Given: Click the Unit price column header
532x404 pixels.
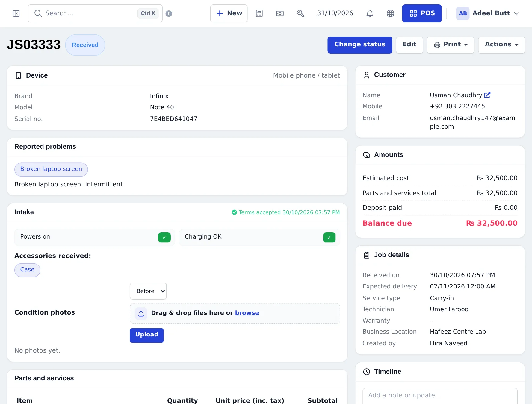Looking at the screenshot, I should click(x=250, y=400).
